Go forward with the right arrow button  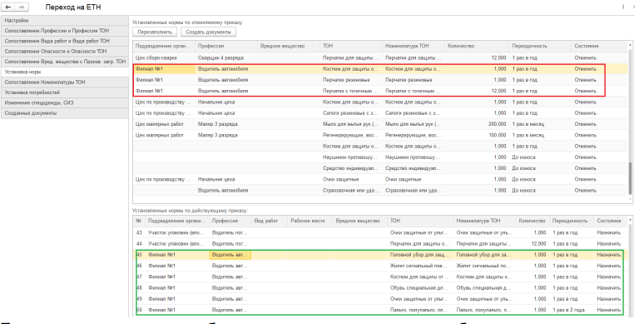click(22, 7)
